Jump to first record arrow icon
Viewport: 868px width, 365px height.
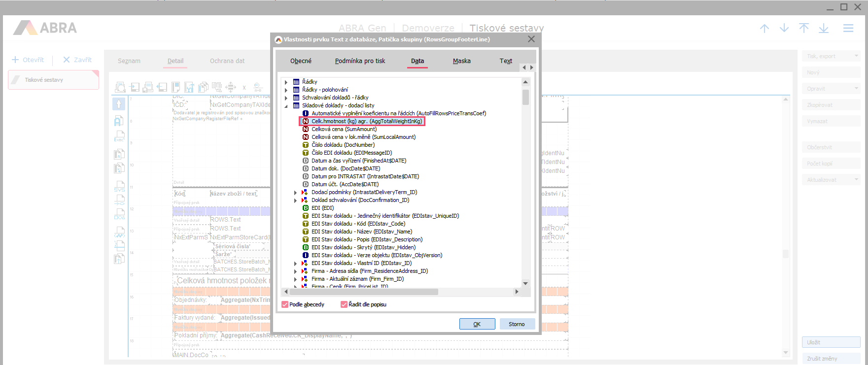click(x=804, y=29)
